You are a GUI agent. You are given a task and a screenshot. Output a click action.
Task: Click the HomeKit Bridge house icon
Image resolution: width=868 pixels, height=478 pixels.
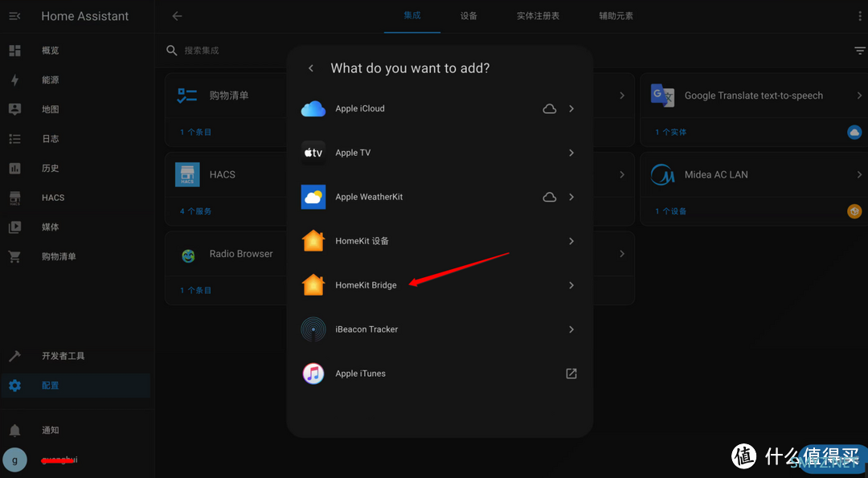pos(313,285)
